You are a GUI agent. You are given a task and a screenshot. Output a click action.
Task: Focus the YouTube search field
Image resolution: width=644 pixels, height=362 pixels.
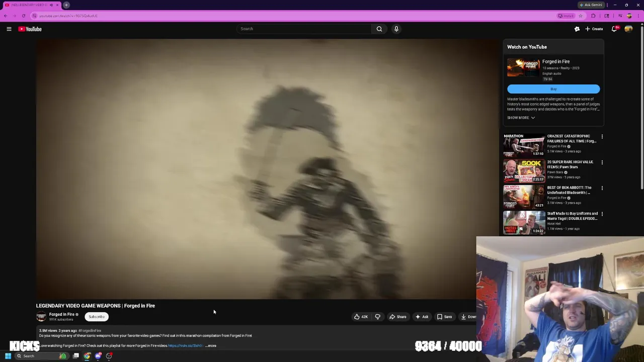pyautogui.click(x=304, y=29)
